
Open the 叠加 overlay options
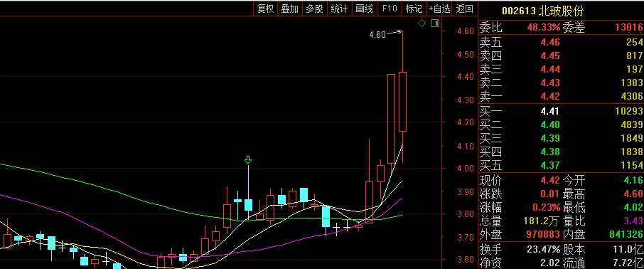(290, 9)
